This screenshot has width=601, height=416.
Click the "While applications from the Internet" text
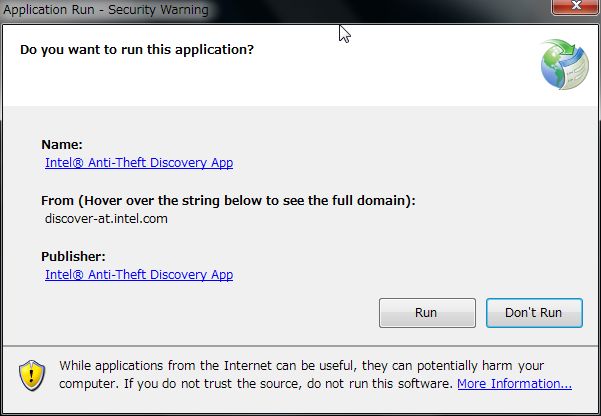pyautogui.click(x=160, y=365)
